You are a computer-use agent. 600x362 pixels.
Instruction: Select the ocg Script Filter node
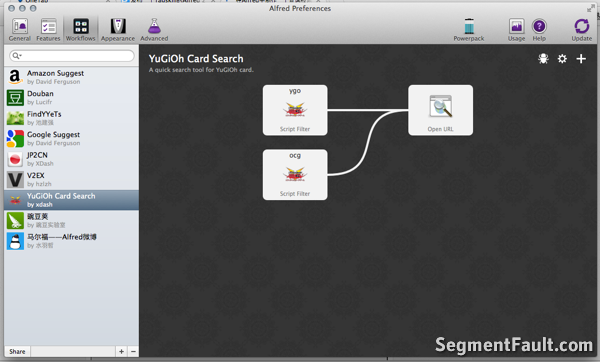(x=295, y=174)
